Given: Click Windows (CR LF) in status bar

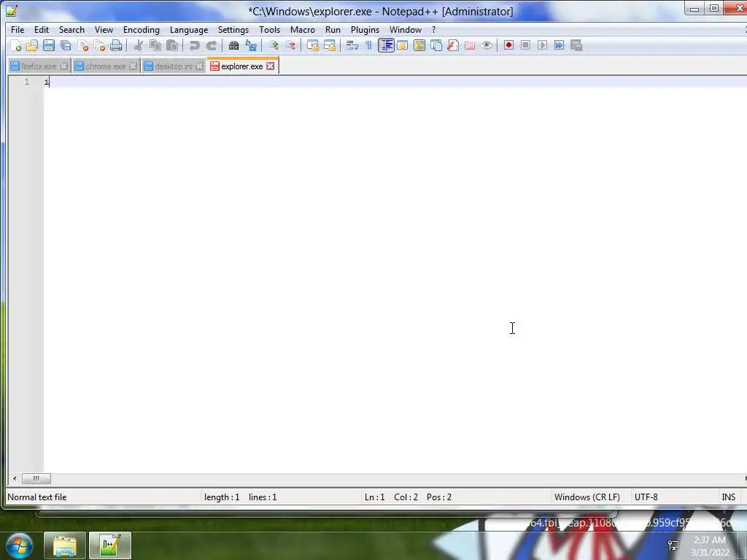Looking at the screenshot, I should (x=587, y=497).
